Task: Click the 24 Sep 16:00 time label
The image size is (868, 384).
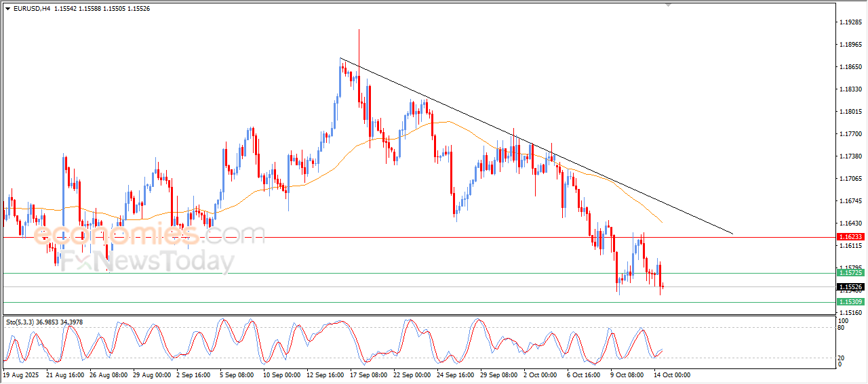Action: [x=456, y=375]
